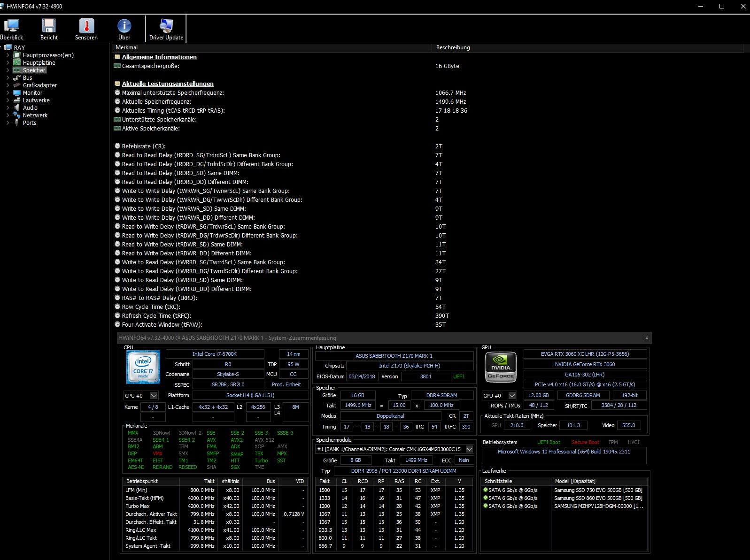Click the Allgemeine Informationen folder icon

[x=117, y=57]
